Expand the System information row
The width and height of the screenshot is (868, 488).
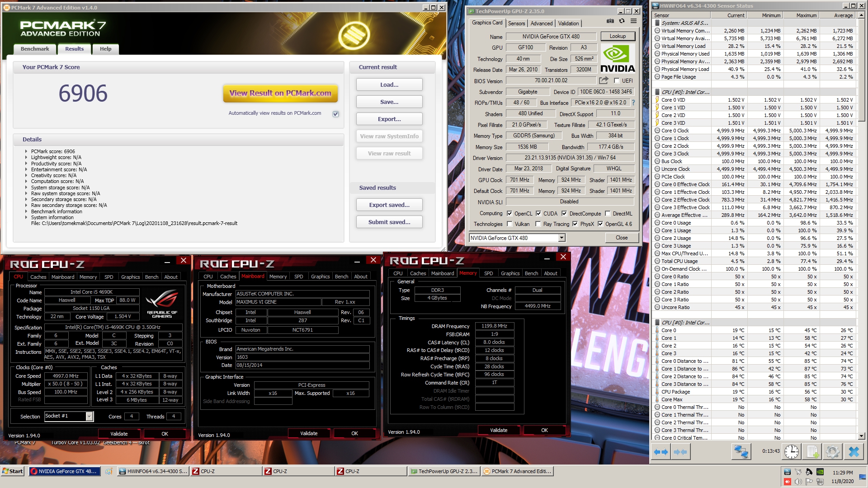[26, 217]
